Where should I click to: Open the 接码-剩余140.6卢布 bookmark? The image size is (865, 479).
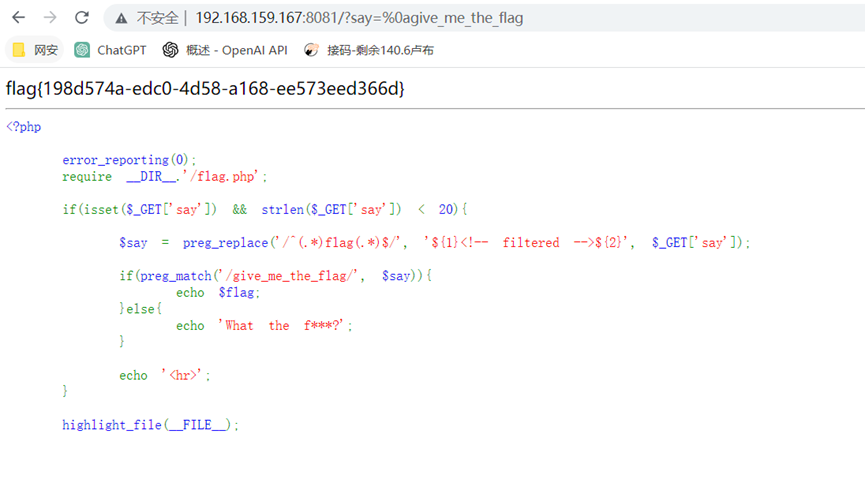[369, 50]
